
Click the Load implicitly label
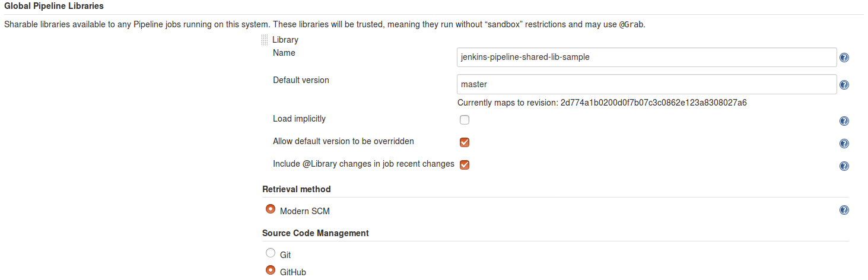coord(299,119)
